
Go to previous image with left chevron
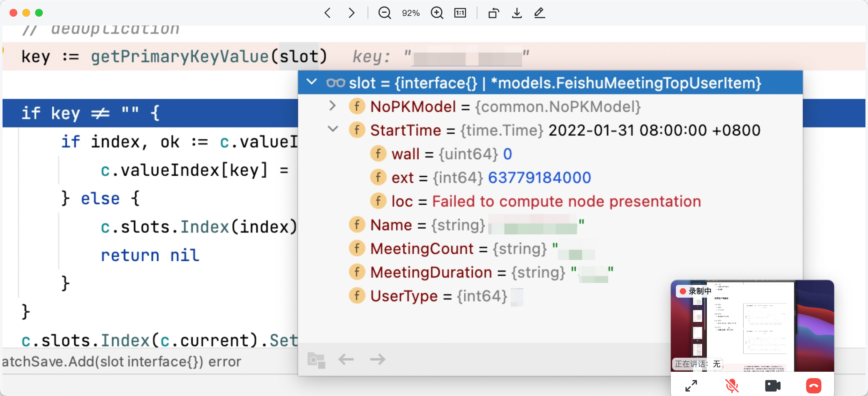[x=327, y=13]
